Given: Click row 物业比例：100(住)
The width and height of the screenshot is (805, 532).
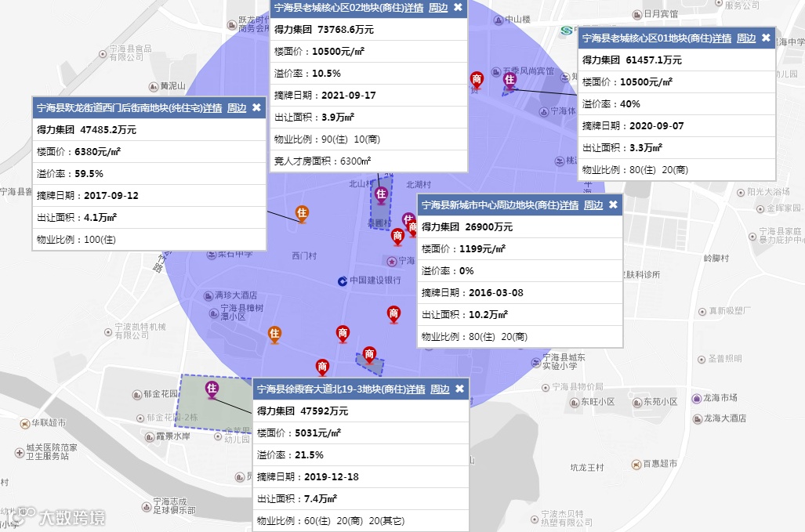Looking at the screenshot, I should [x=150, y=239].
